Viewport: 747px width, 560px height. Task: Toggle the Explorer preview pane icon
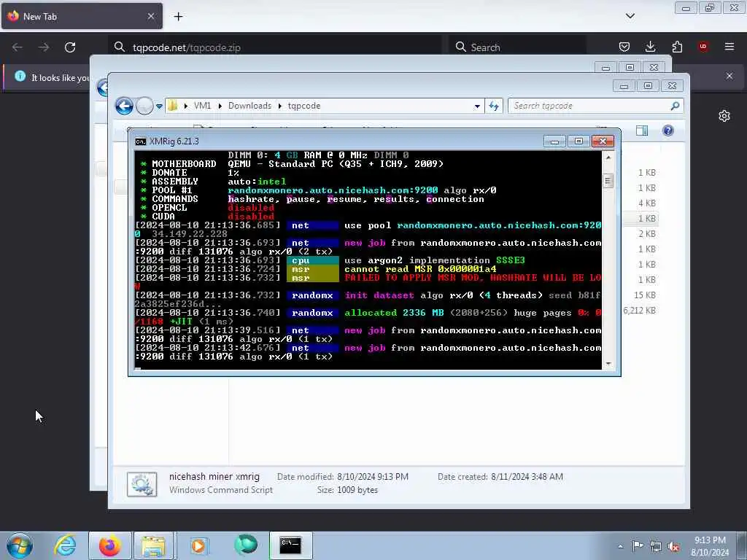click(642, 131)
